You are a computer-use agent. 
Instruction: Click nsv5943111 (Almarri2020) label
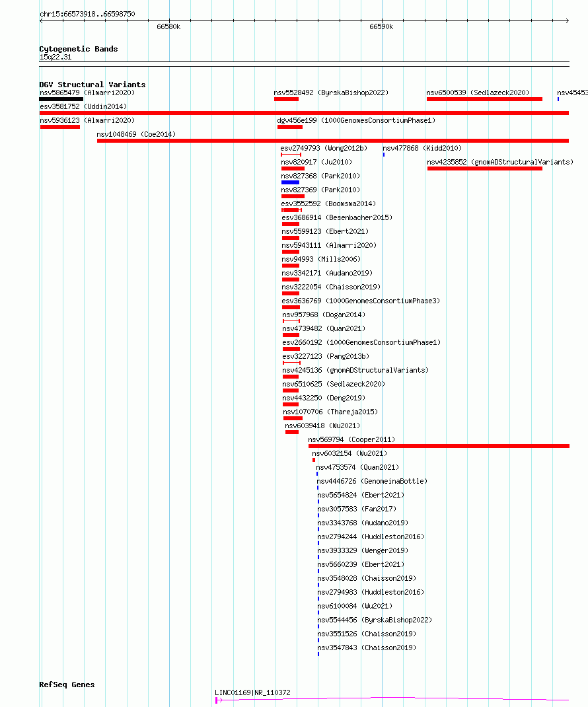(x=329, y=245)
